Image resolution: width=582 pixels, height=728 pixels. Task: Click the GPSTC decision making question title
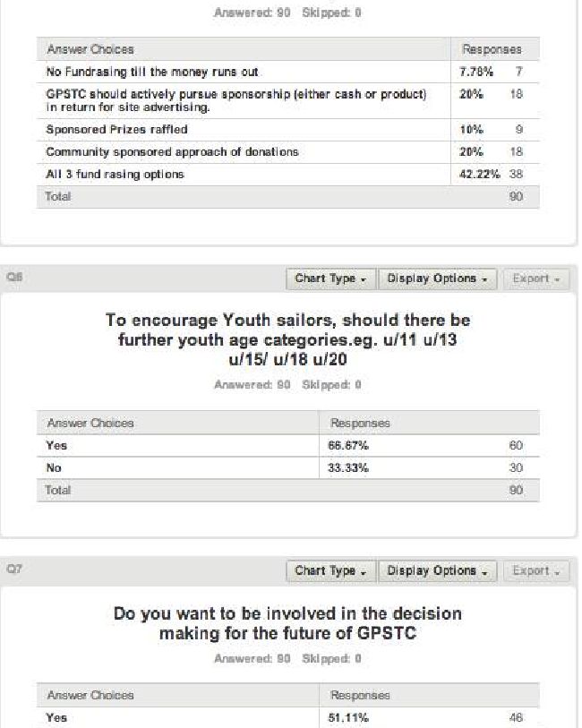(x=287, y=623)
